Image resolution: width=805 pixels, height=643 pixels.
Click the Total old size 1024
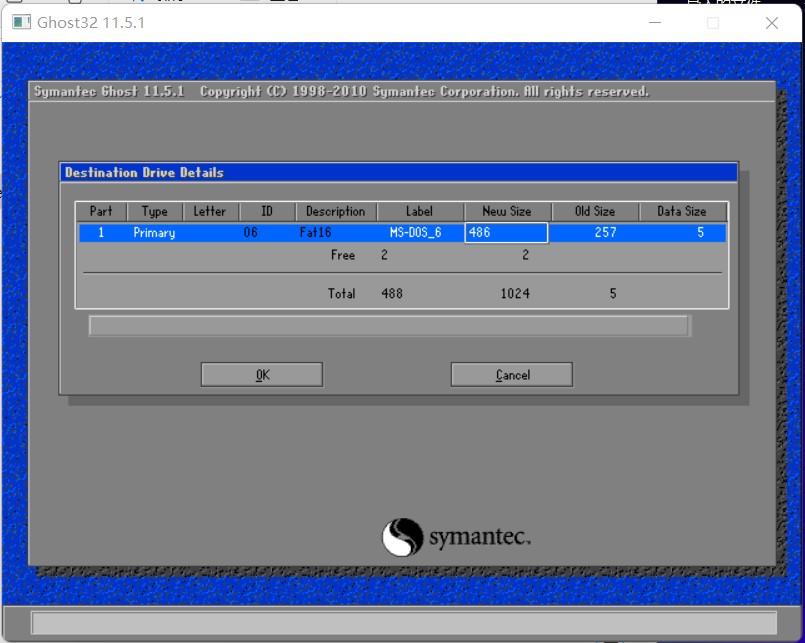point(515,294)
